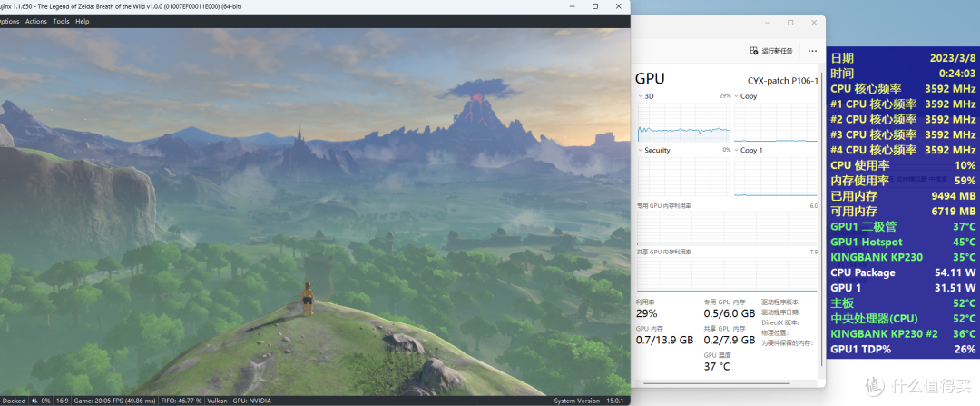Screen dimensions: 980x406
Task: Toggle the 16:9 aspect ratio label
Action: (63, 400)
